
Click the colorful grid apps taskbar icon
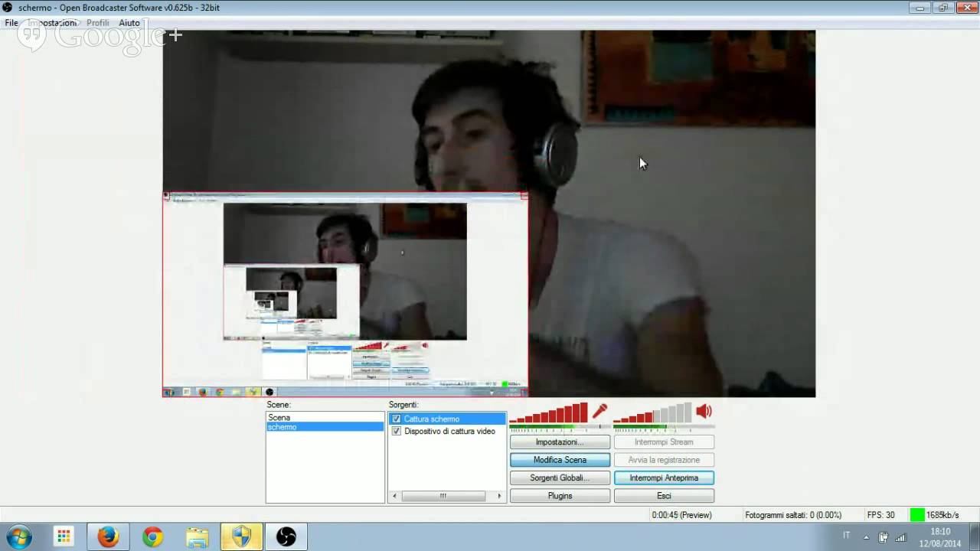pos(64,537)
